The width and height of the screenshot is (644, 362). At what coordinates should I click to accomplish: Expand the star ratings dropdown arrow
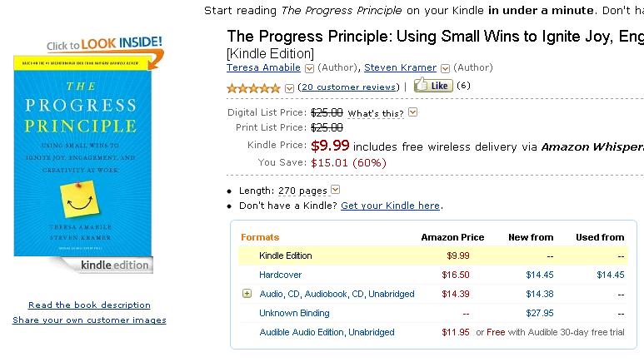click(289, 87)
